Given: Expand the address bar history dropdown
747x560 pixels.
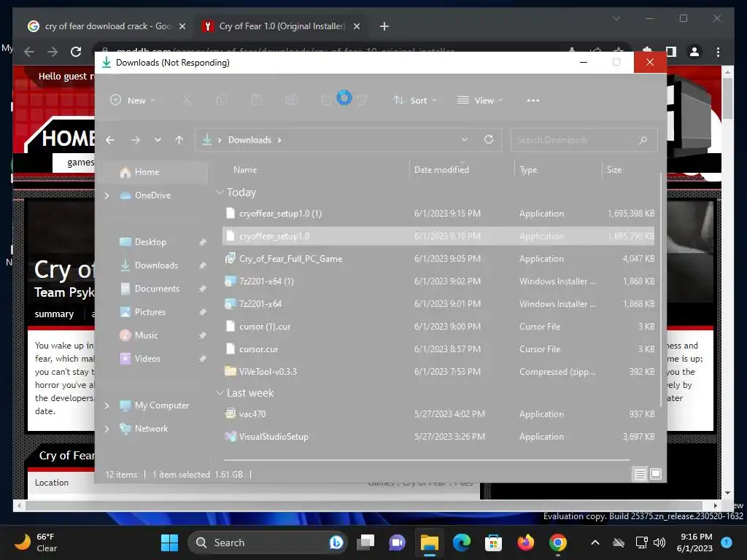Looking at the screenshot, I should (x=465, y=139).
